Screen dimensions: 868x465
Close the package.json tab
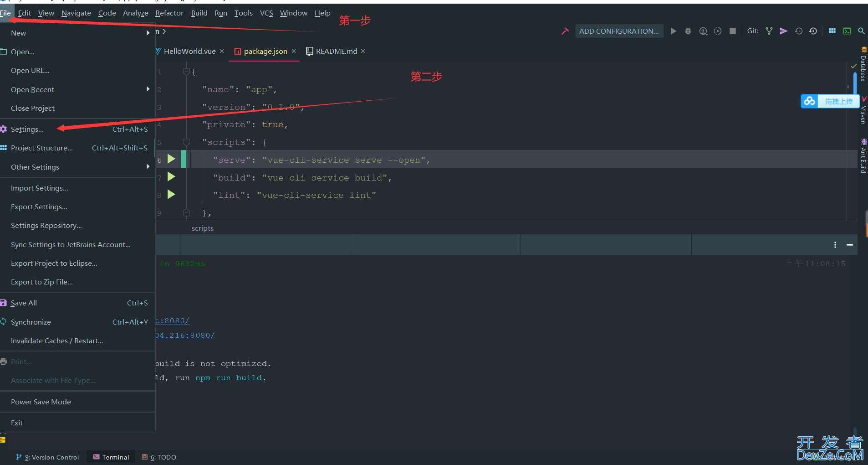pyautogui.click(x=294, y=51)
